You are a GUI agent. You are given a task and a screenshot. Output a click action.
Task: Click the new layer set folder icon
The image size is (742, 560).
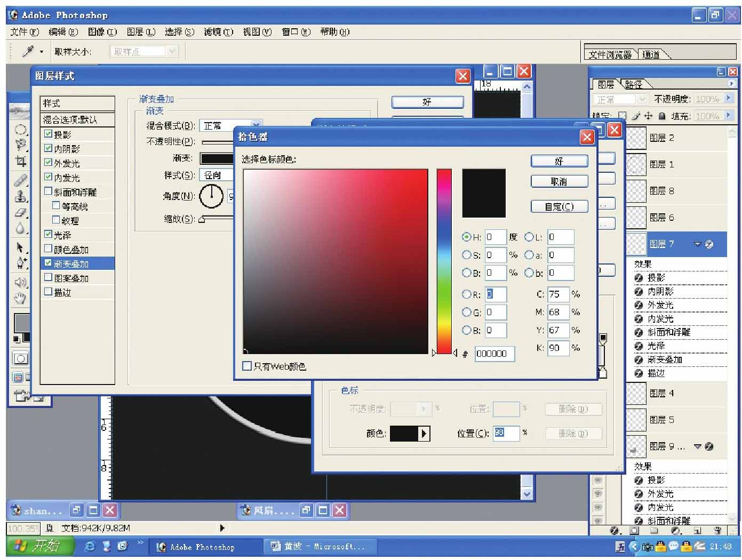[655, 531]
